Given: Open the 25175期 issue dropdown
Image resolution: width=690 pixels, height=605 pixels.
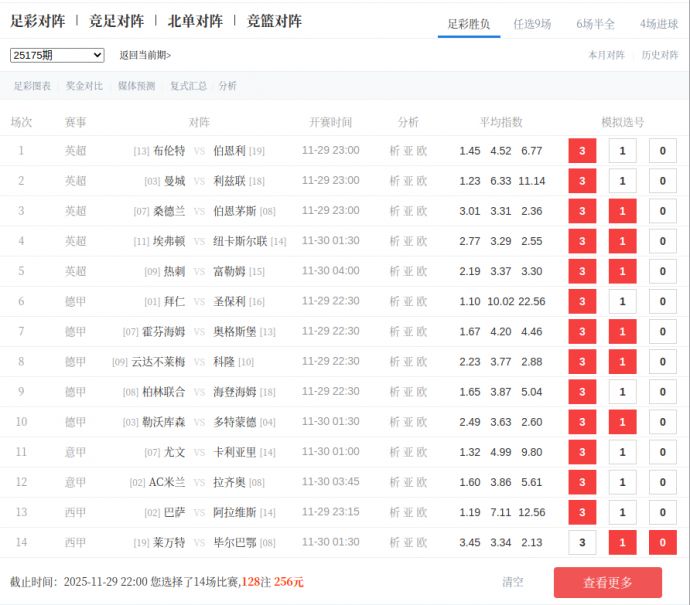Looking at the screenshot, I should [57, 55].
